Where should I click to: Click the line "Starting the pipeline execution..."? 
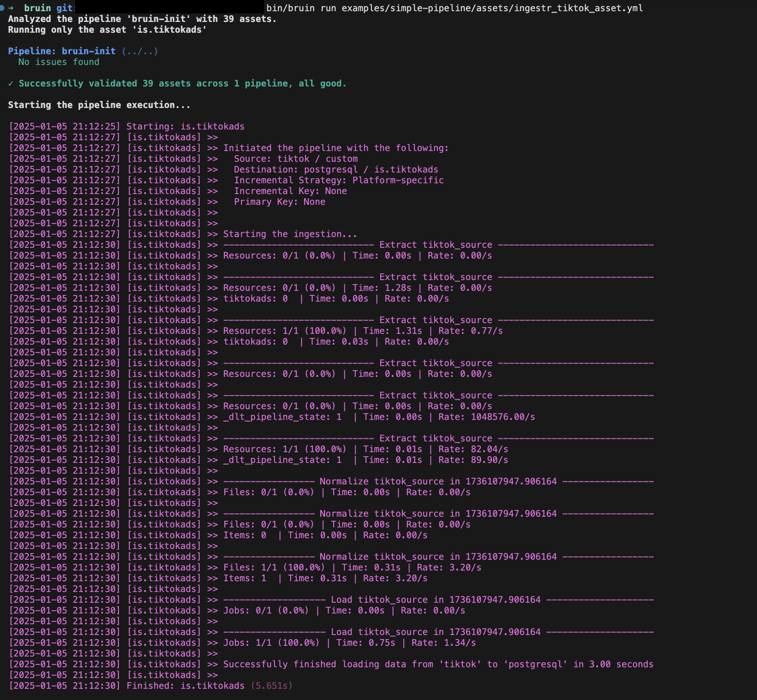point(99,105)
